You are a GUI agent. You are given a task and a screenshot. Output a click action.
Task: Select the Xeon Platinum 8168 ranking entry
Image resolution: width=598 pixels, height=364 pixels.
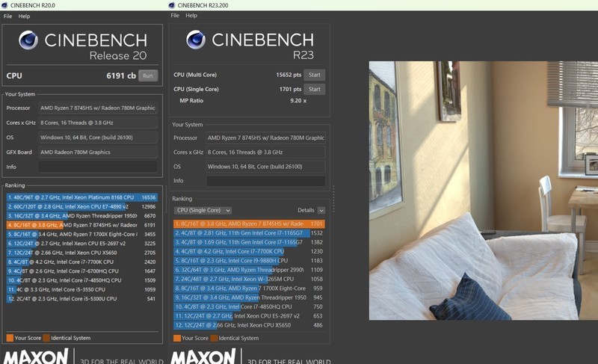point(81,197)
